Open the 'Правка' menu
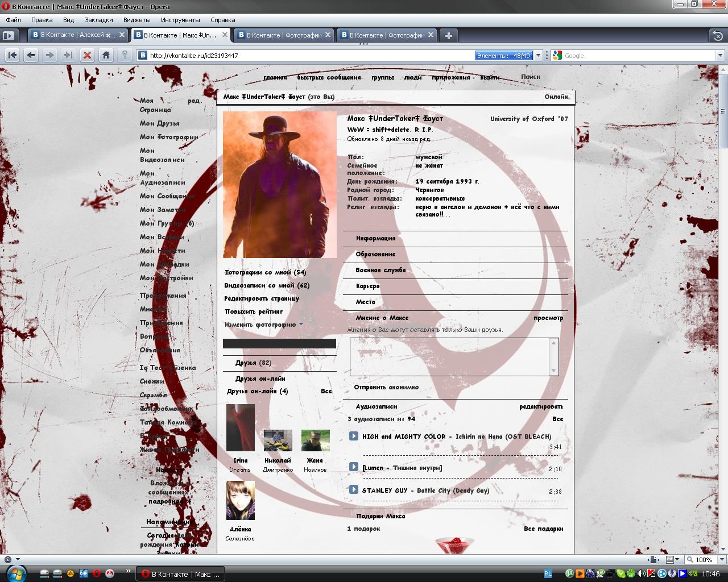 click(x=42, y=20)
